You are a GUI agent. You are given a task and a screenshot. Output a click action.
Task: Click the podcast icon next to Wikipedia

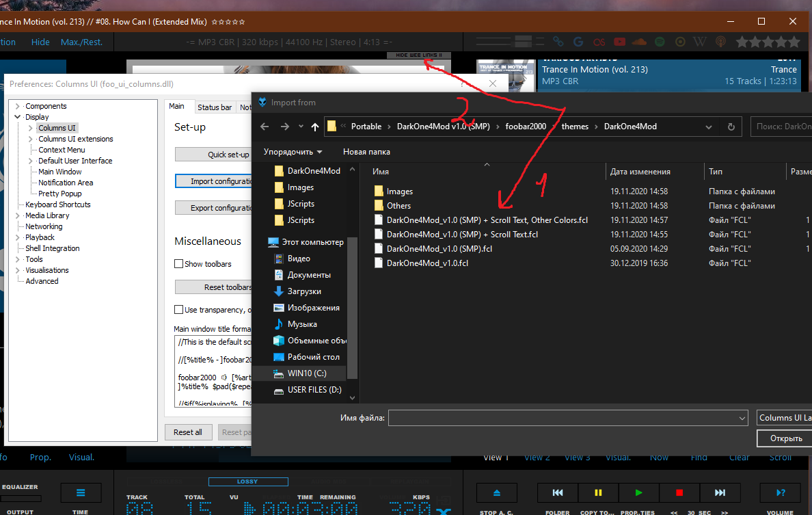[720, 42]
